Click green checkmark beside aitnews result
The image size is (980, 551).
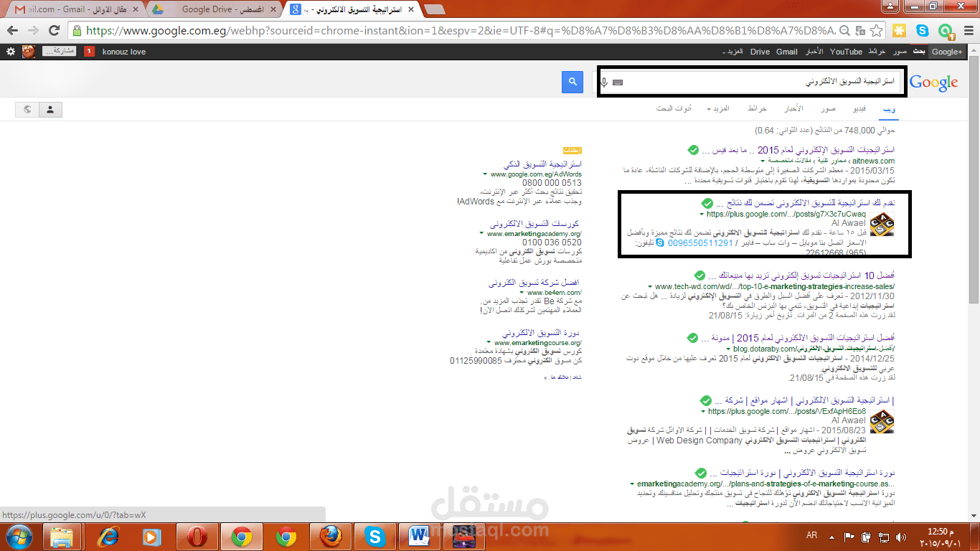[x=693, y=150]
